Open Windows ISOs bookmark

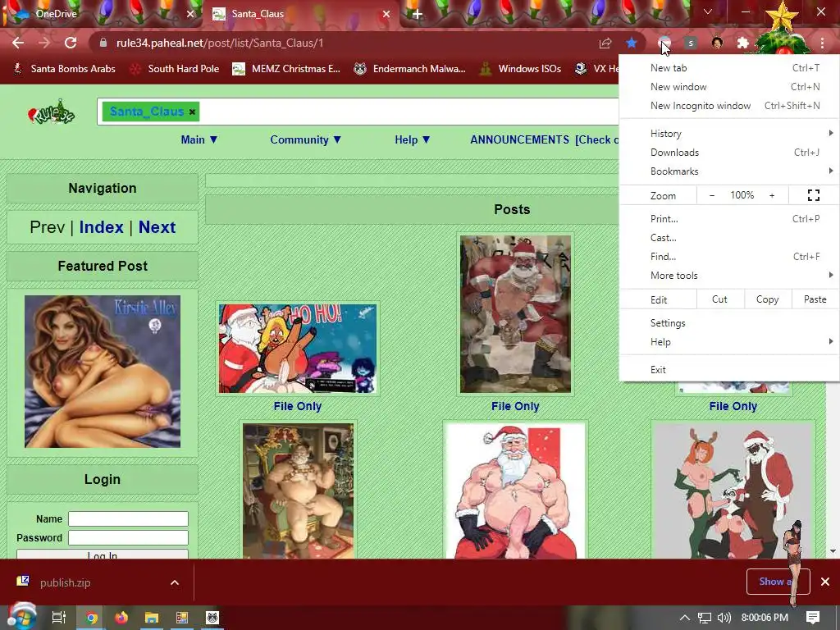point(521,69)
